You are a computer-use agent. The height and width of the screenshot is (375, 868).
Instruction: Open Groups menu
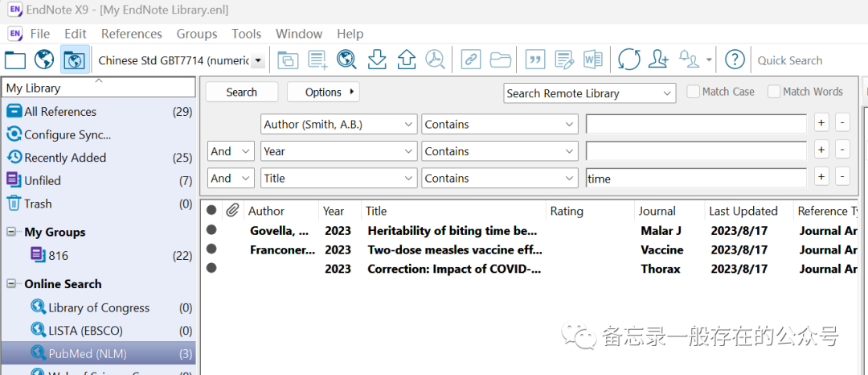[x=197, y=34]
